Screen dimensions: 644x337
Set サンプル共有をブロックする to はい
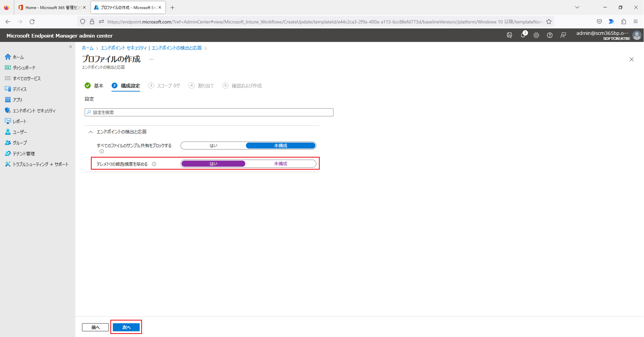point(213,146)
